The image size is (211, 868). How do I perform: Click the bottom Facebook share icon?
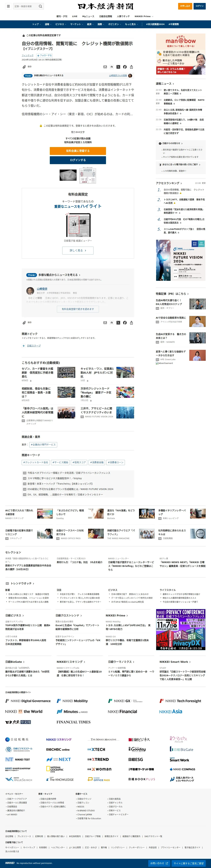tap(125, 323)
